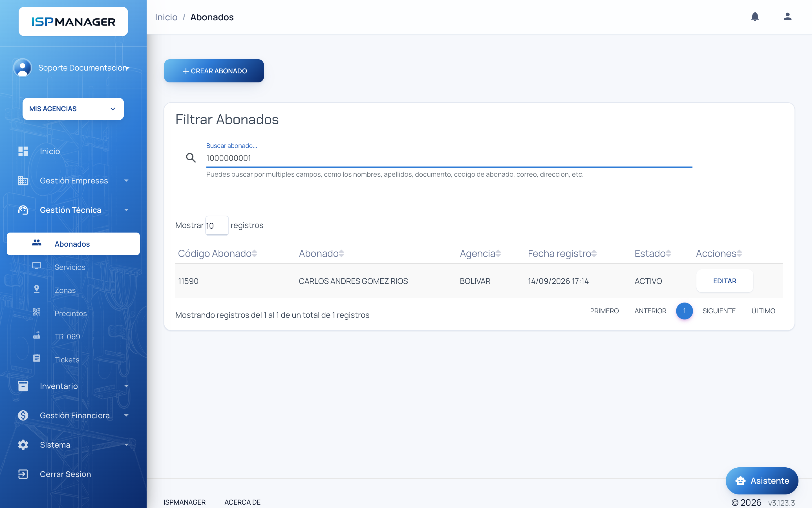
Task: Click the Precintos QR code icon
Action: (37, 312)
